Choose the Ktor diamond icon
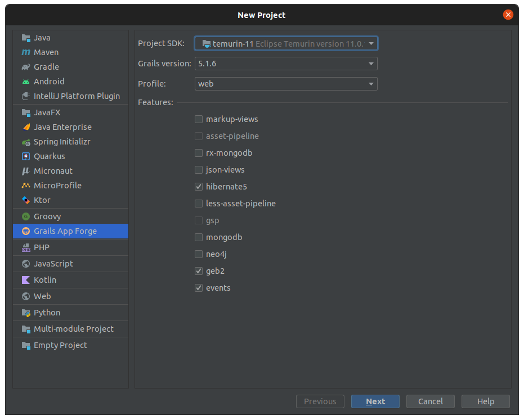This screenshot has height=420, width=524. [26, 200]
